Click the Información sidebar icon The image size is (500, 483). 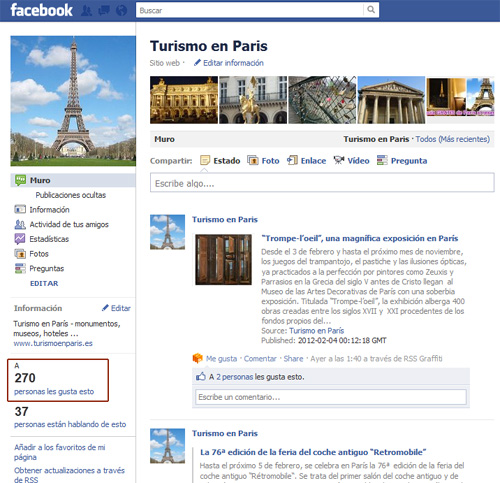[x=20, y=209]
